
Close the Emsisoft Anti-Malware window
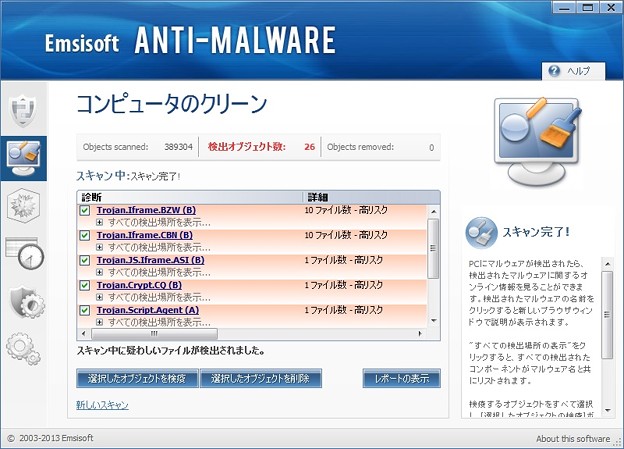pos(611,8)
